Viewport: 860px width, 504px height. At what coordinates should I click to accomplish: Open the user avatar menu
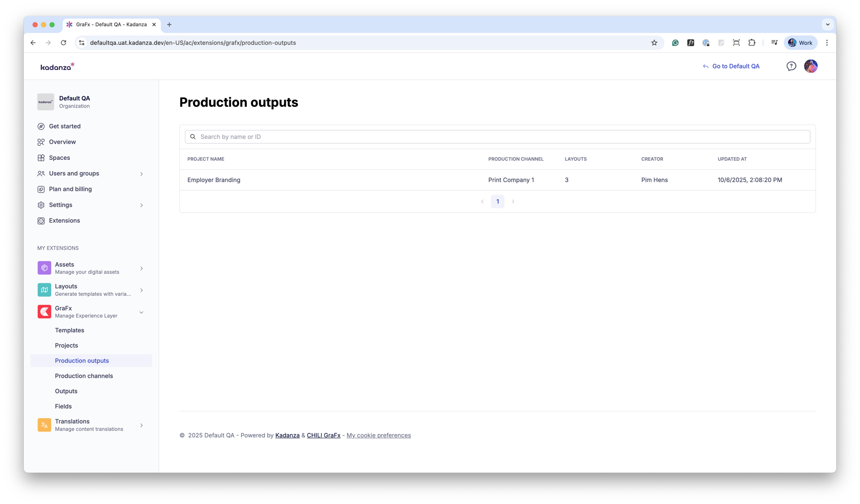(810, 66)
